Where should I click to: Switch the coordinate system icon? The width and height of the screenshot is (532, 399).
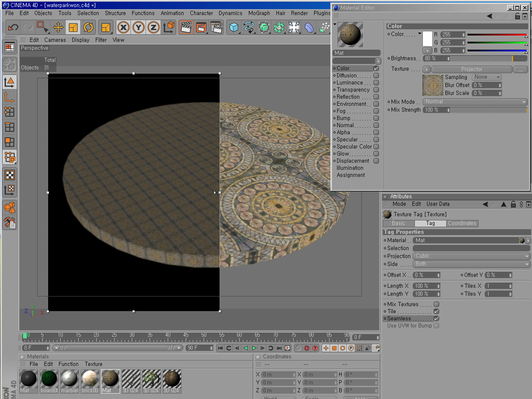click(x=169, y=28)
